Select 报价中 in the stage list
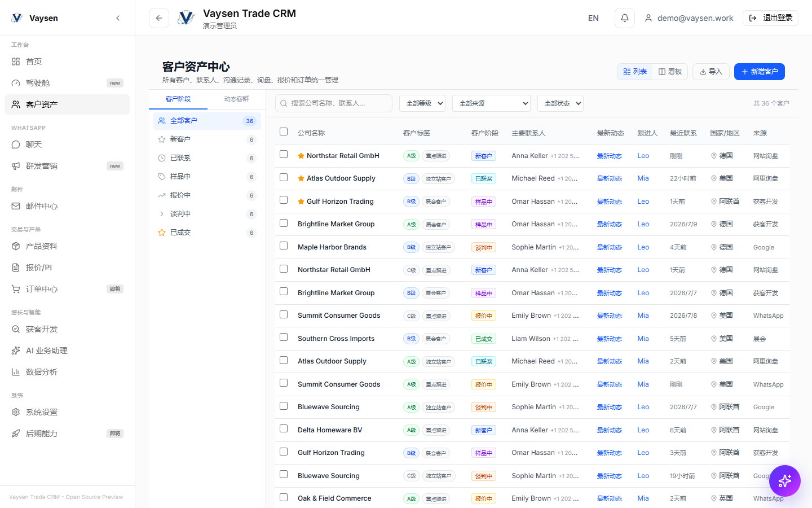 coord(207,195)
